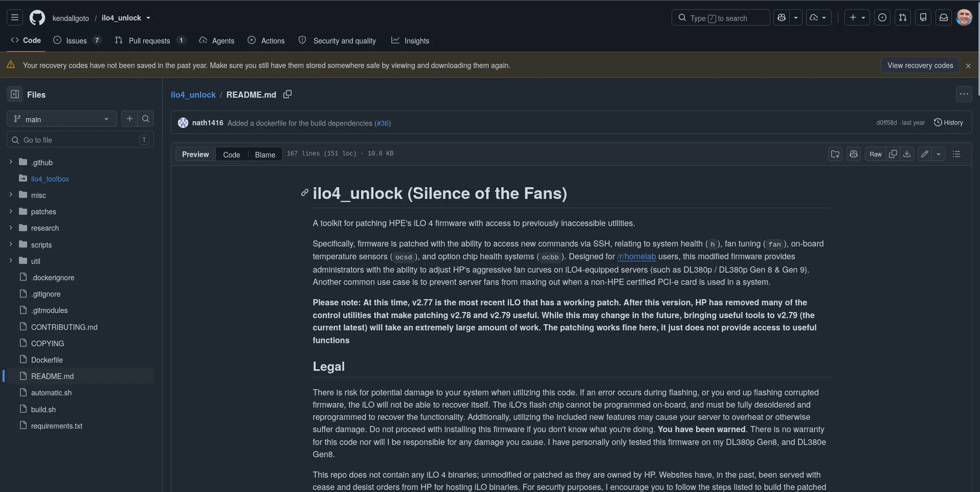Screen dimensions: 980x492
Task: Ask Copilot about this file
Action: point(854,154)
